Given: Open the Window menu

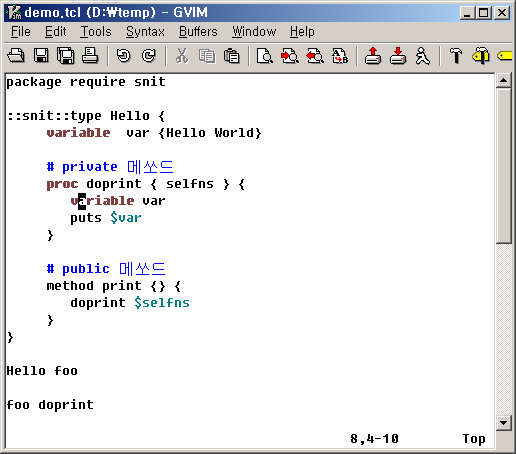Looking at the screenshot, I should coord(254,32).
